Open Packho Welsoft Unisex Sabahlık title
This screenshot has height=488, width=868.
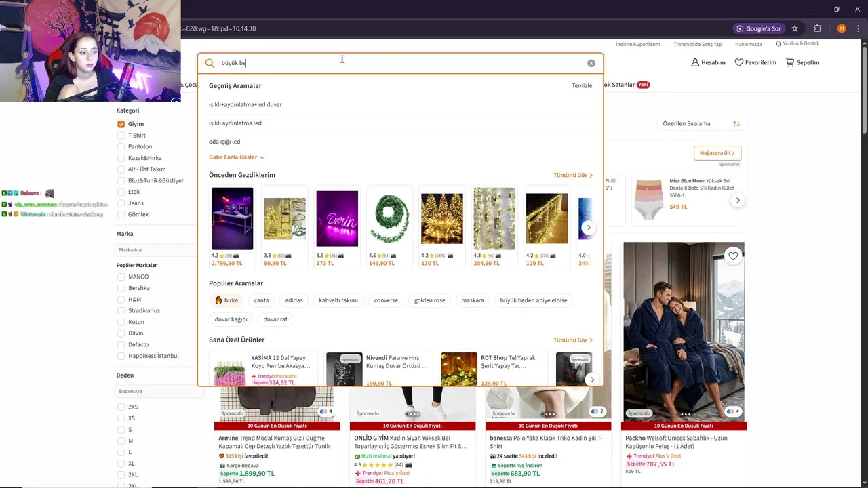[x=676, y=442]
